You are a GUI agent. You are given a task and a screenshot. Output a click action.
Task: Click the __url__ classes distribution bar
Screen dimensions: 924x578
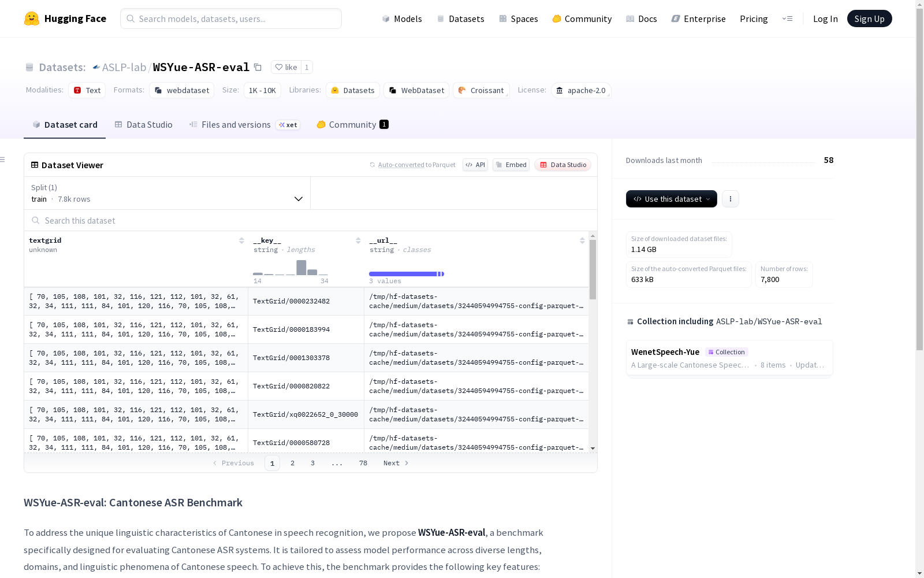(407, 274)
